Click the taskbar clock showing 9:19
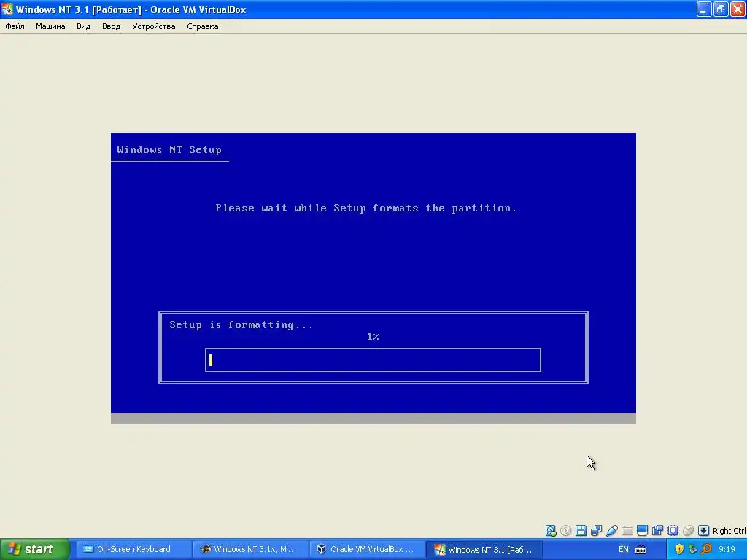This screenshot has height=560, width=747. [x=727, y=549]
